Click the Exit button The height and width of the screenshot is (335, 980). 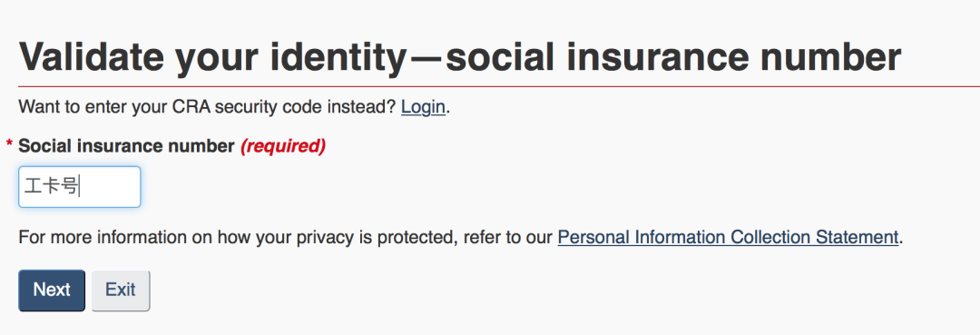pos(121,290)
